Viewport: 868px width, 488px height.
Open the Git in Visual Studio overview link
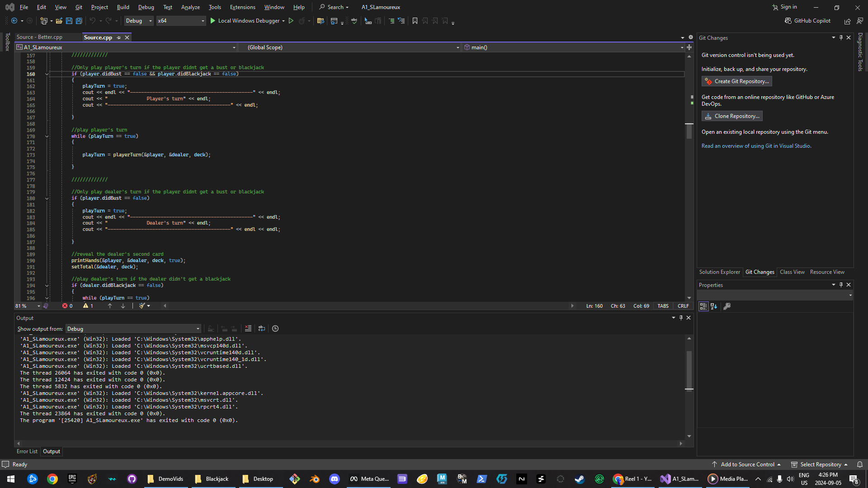click(x=756, y=146)
